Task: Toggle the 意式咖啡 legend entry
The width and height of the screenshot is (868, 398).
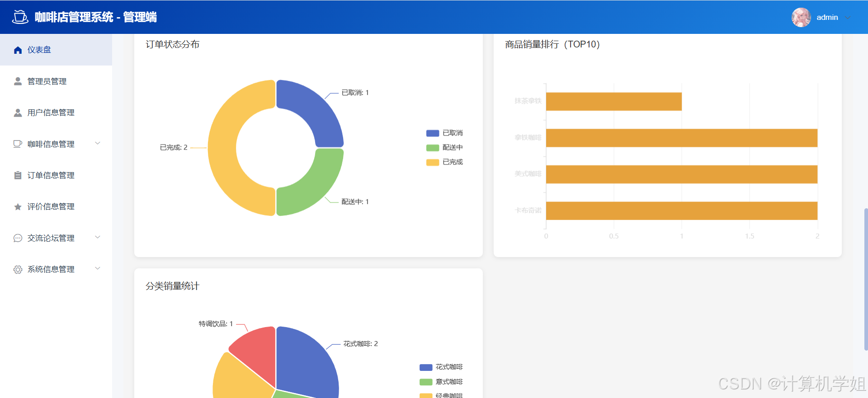Action: pos(441,382)
